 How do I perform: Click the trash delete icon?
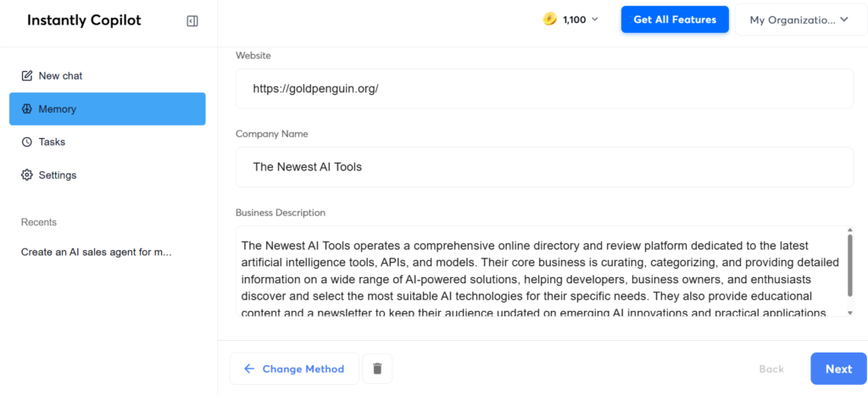(x=377, y=369)
